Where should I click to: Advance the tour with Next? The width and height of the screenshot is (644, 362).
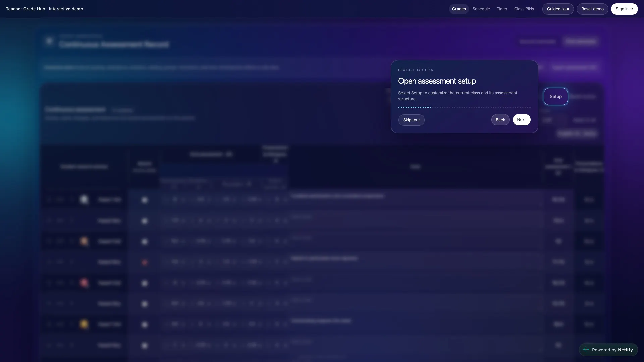[x=521, y=120]
